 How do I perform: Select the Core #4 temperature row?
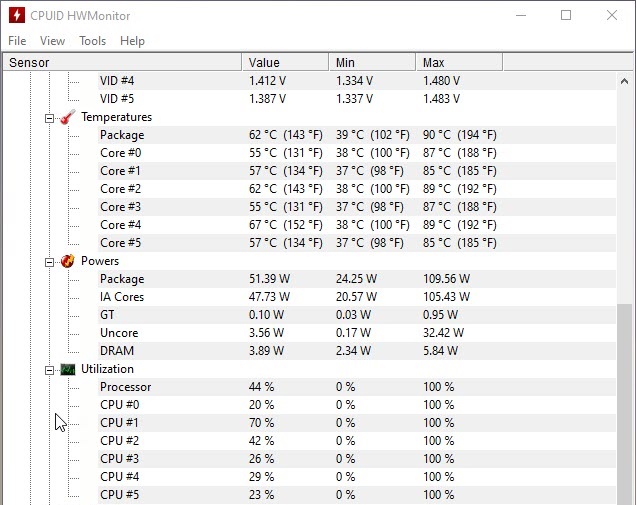click(x=120, y=225)
